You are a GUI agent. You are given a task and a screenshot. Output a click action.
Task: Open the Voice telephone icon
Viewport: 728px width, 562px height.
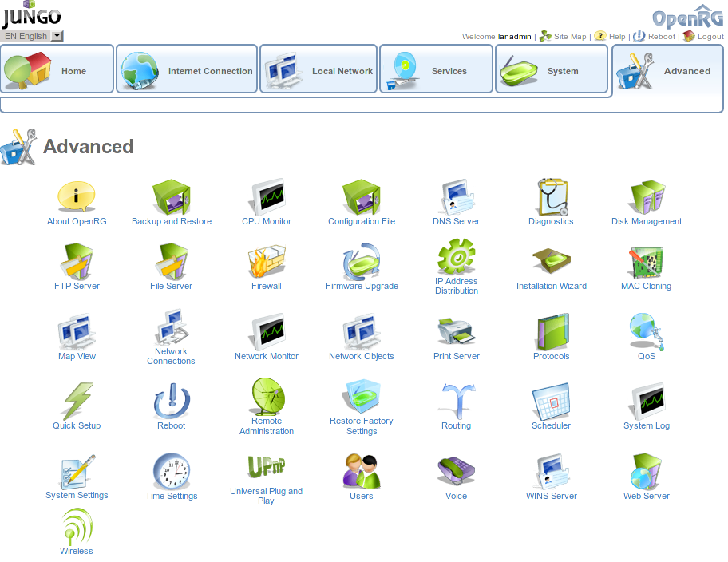[457, 471]
